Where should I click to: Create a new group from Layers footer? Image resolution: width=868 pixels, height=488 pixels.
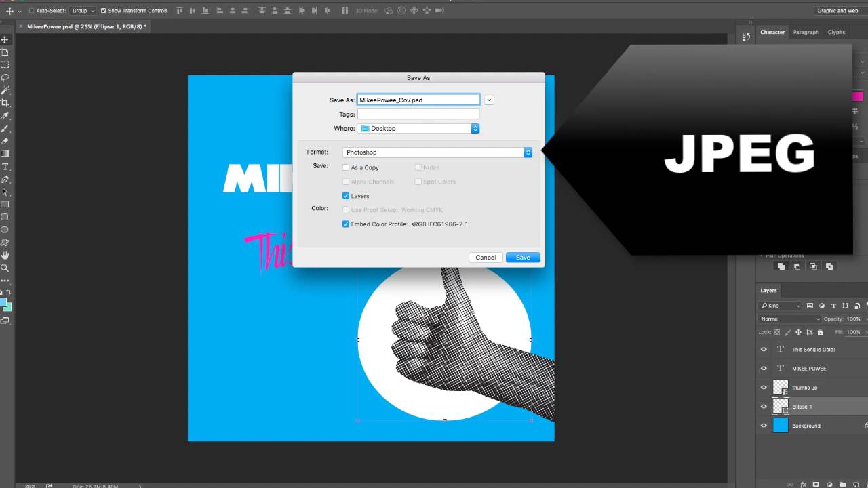[x=844, y=485]
